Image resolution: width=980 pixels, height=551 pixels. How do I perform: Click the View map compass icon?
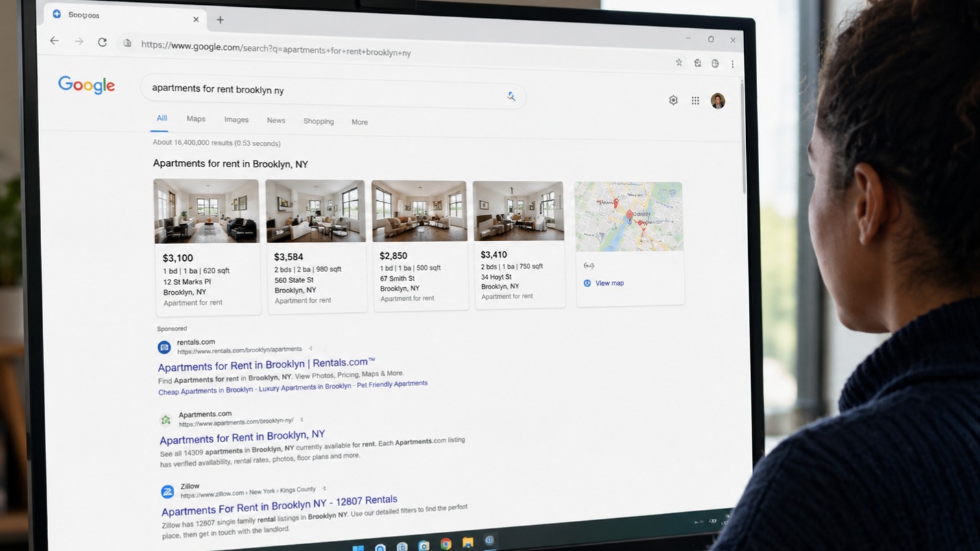587,283
